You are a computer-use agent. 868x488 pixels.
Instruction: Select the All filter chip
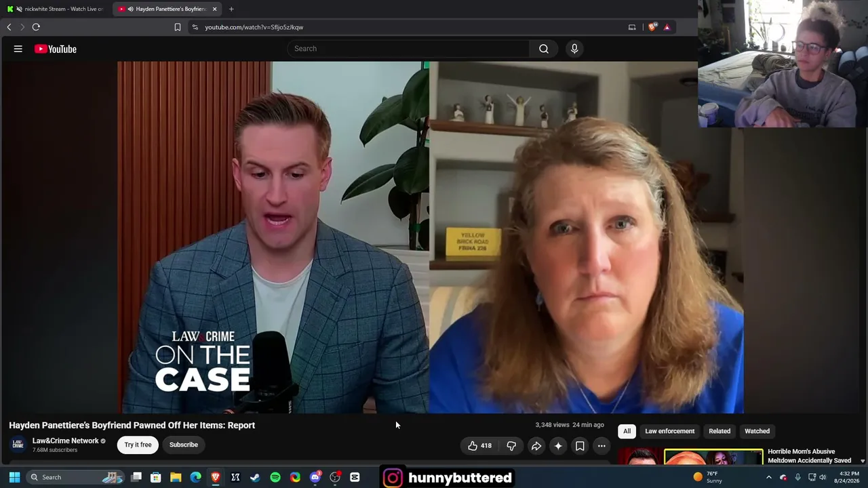tap(627, 431)
